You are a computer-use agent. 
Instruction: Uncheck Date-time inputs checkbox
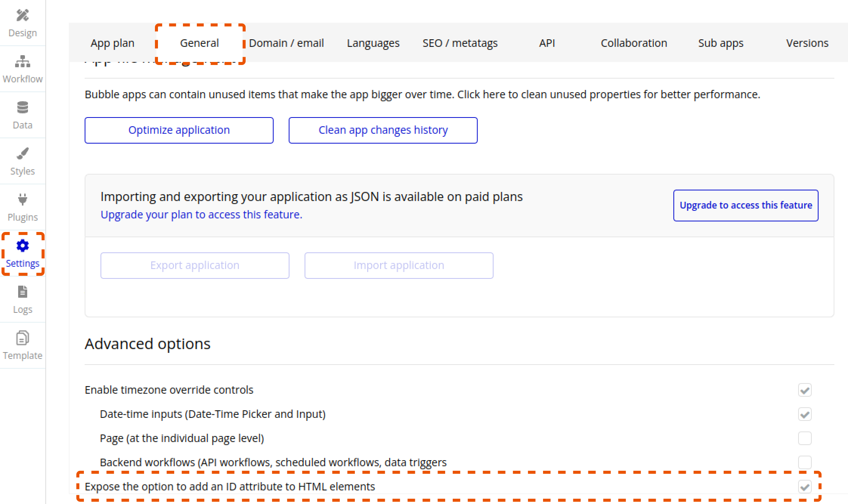tap(805, 414)
